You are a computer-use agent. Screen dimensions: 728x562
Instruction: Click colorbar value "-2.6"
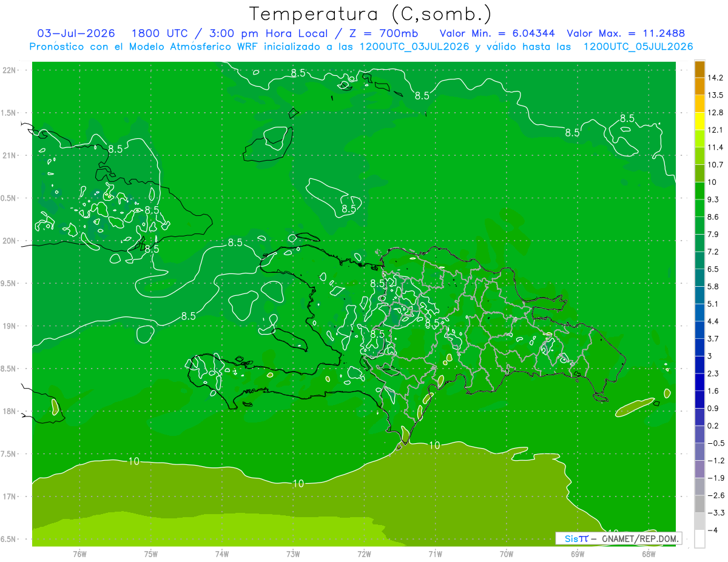(716, 495)
